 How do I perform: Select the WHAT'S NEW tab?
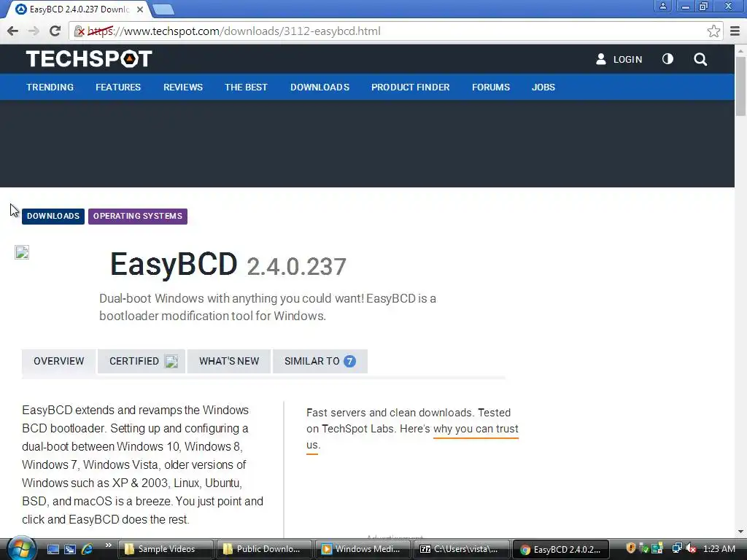click(229, 361)
